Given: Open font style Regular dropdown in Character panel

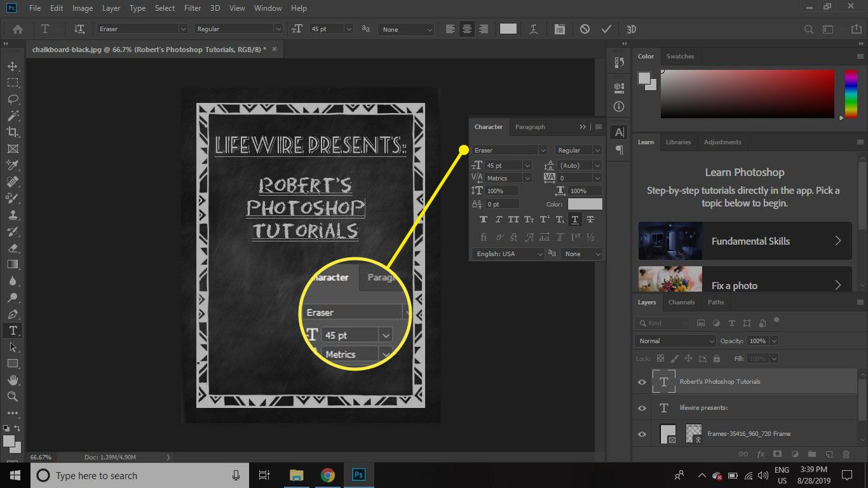Looking at the screenshot, I should [x=597, y=151].
